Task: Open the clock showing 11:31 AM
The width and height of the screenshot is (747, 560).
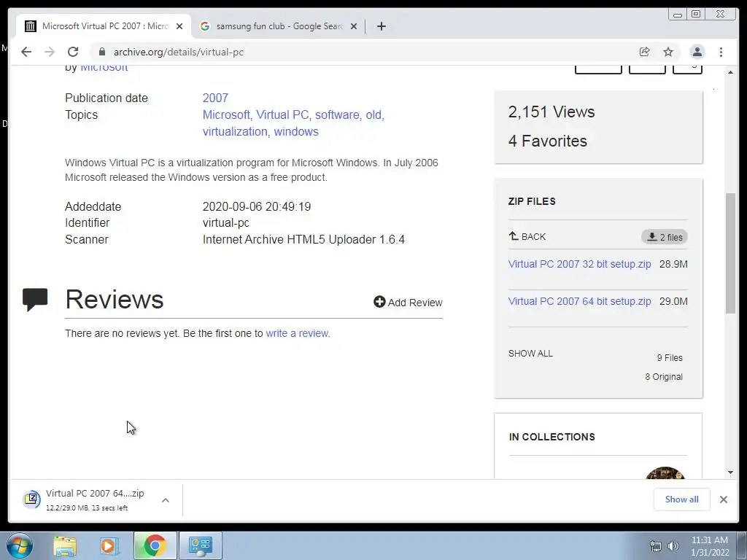Action: 709,546
